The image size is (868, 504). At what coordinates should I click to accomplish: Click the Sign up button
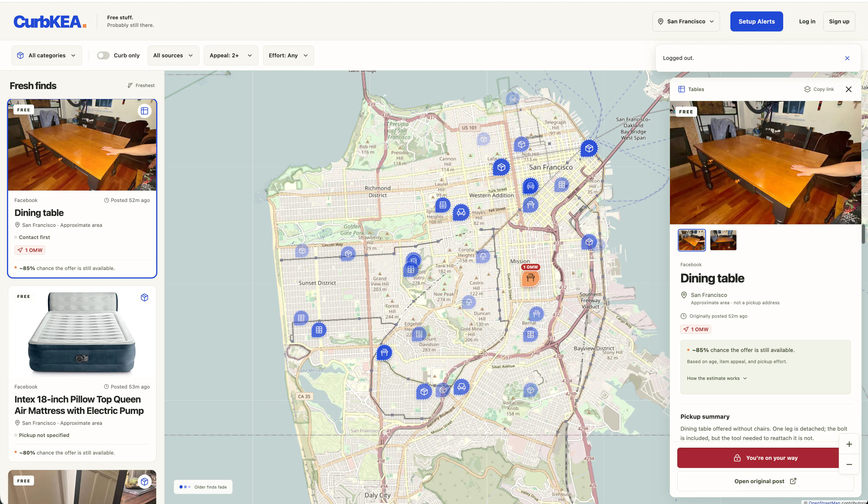pos(839,21)
